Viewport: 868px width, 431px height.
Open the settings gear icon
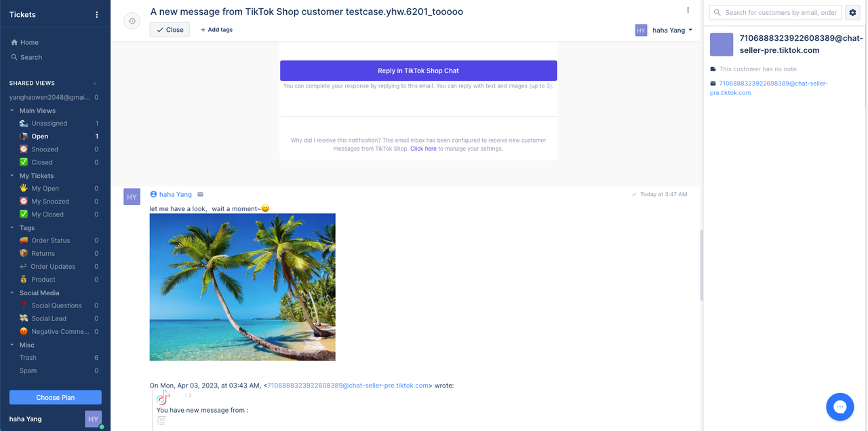click(853, 12)
